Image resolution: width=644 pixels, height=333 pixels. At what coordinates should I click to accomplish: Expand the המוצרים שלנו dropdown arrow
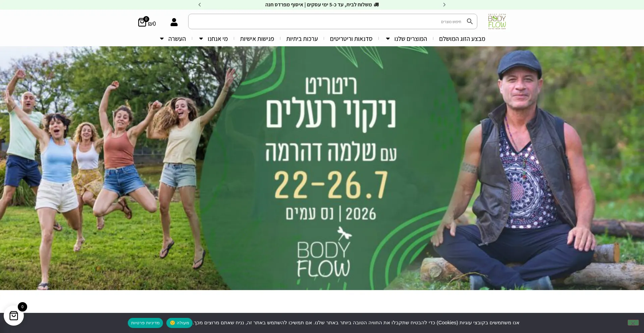(388, 39)
